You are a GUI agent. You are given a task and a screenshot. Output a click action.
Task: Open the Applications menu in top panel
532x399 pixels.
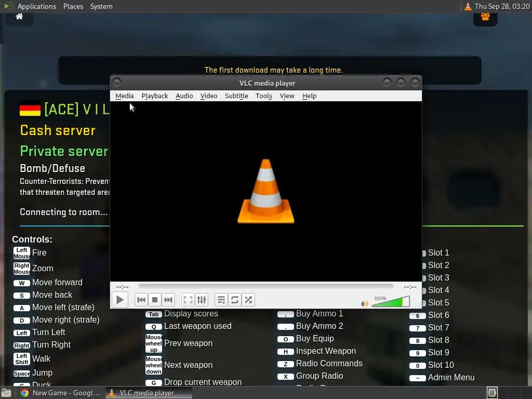[x=37, y=6]
